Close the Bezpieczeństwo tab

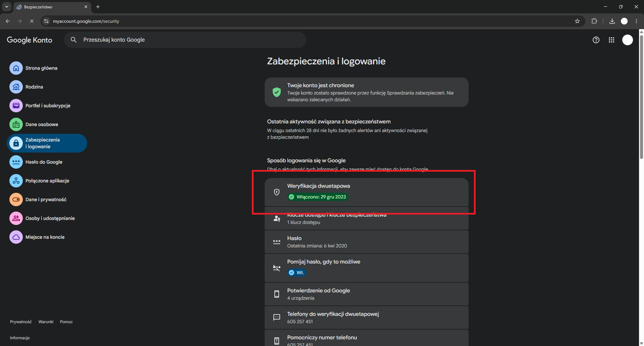86,7
